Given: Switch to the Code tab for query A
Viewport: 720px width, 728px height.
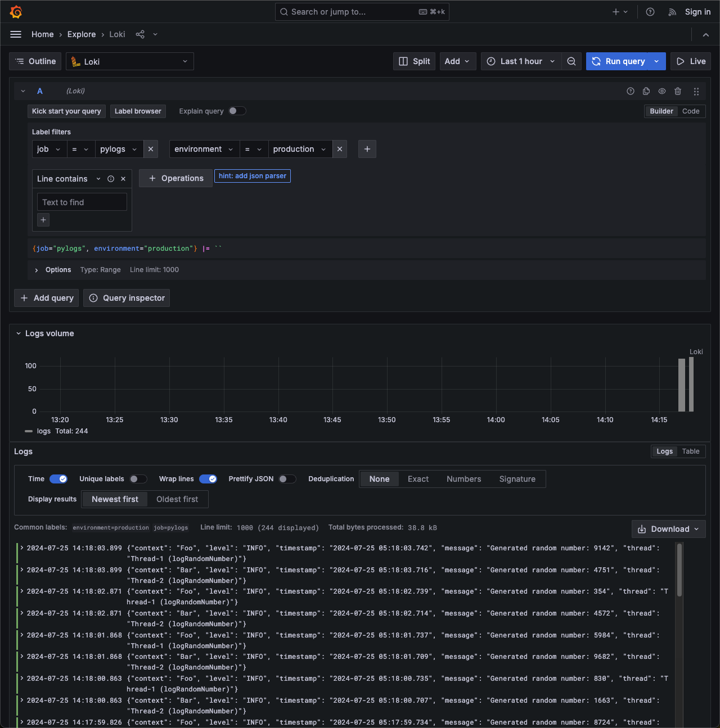Looking at the screenshot, I should 691,111.
